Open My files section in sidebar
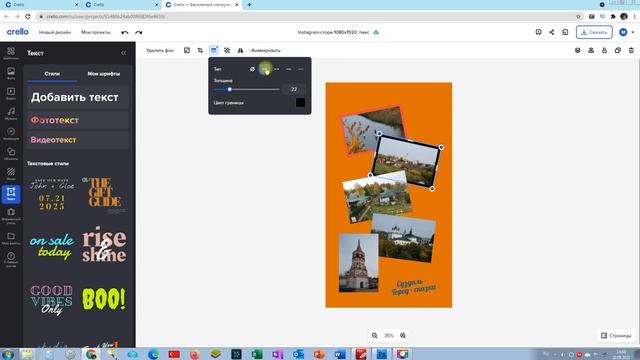This screenshot has width=640, height=360. pyautogui.click(x=11, y=238)
